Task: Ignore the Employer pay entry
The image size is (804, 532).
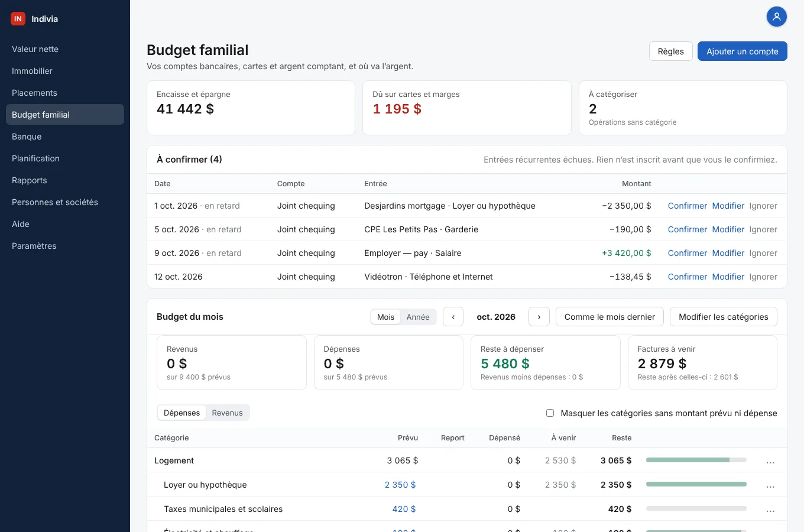Action: pos(763,253)
